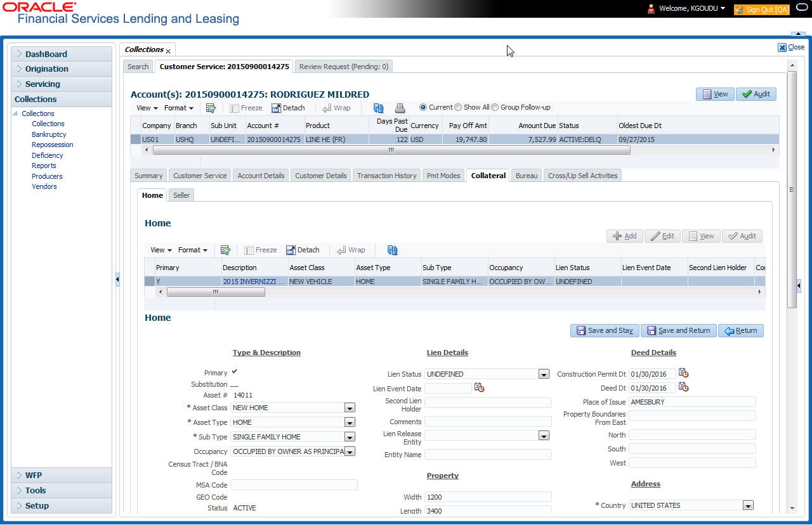Open the Construction Permit Dt calendar picker

tap(683, 373)
